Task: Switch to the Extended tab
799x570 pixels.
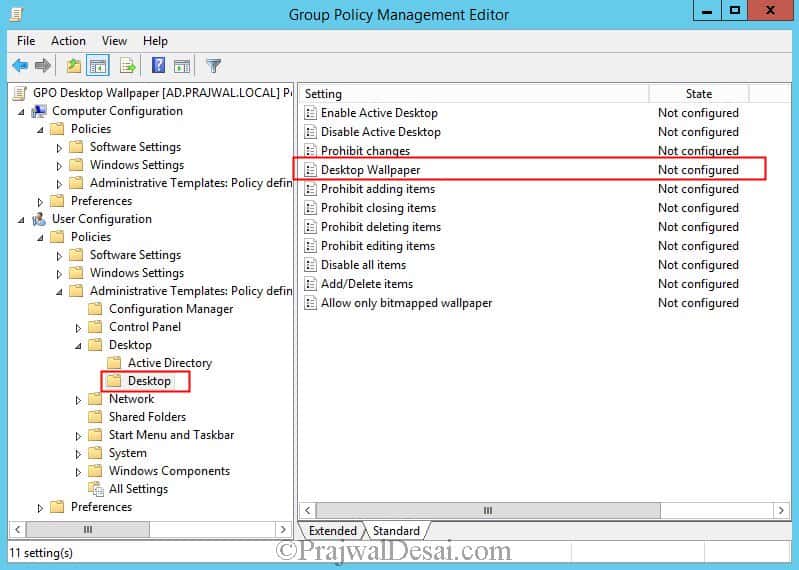Action: coord(333,531)
